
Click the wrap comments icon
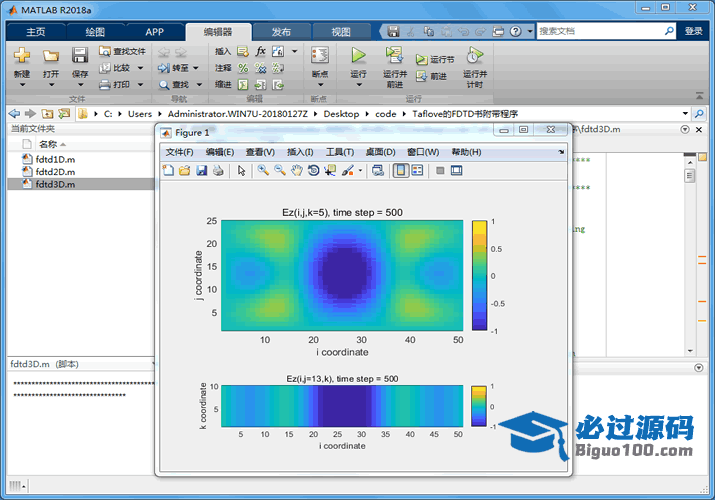click(278, 68)
